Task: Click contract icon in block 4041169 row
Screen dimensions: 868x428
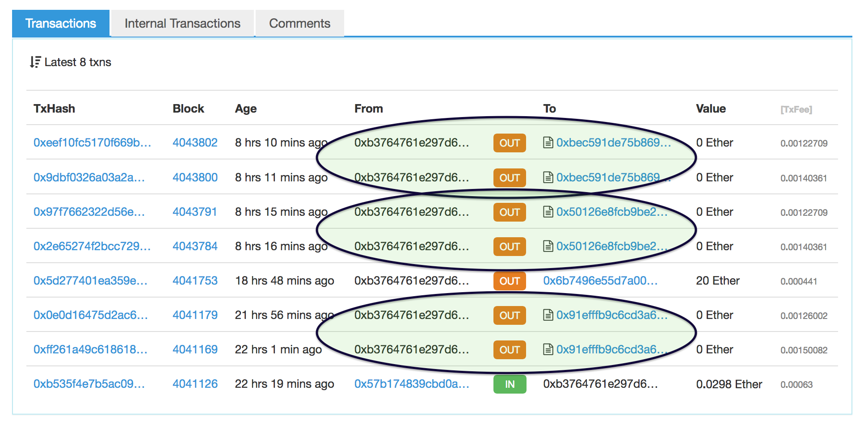Action: 548,349
